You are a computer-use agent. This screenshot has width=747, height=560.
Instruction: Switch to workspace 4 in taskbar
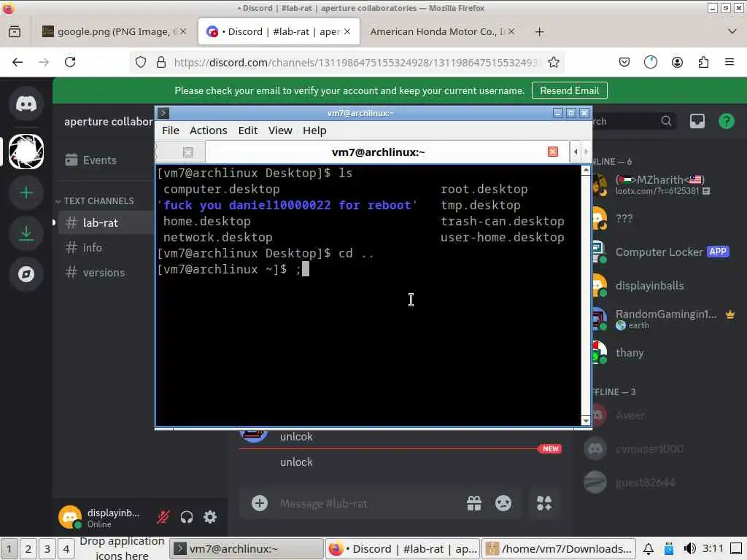(x=66, y=549)
